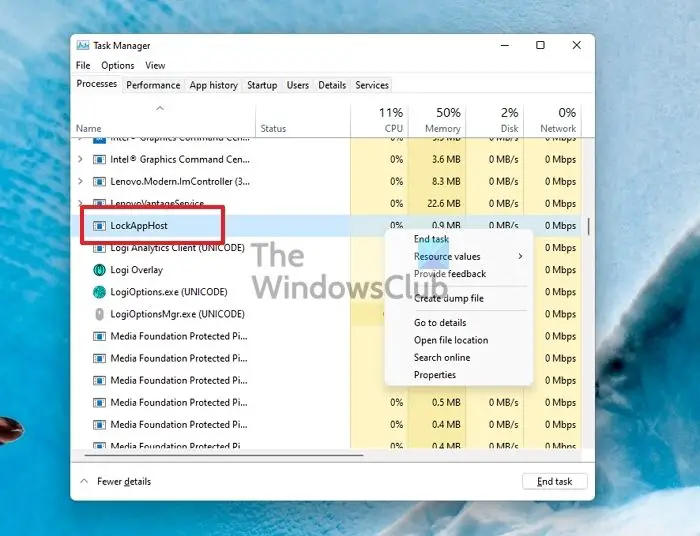Click the 8.3 MB memory value
700x536 pixels.
(446, 182)
